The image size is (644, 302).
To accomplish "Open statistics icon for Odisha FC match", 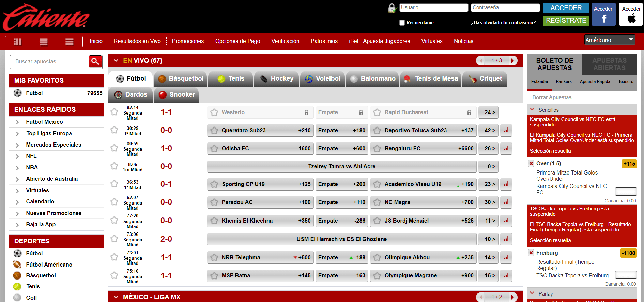I will [x=506, y=148].
